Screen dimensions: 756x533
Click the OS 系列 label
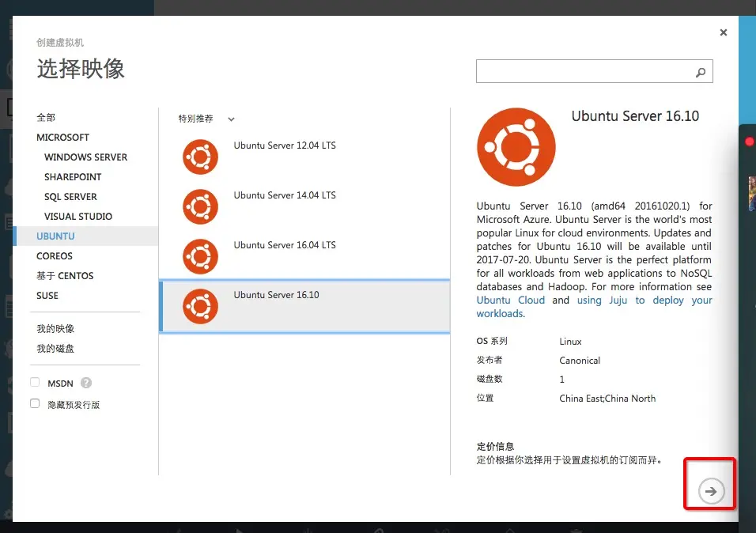coord(492,341)
